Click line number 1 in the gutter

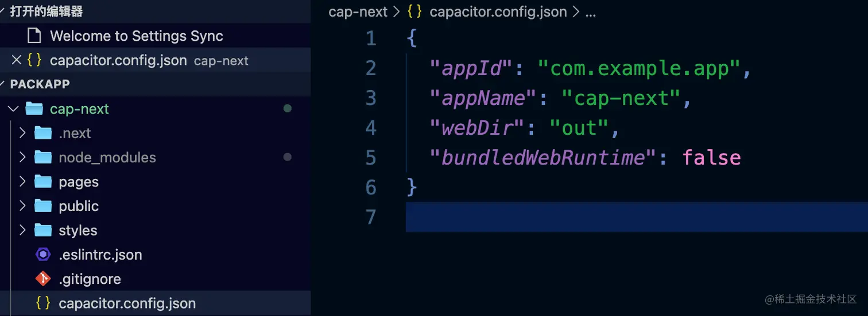(371, 38)
